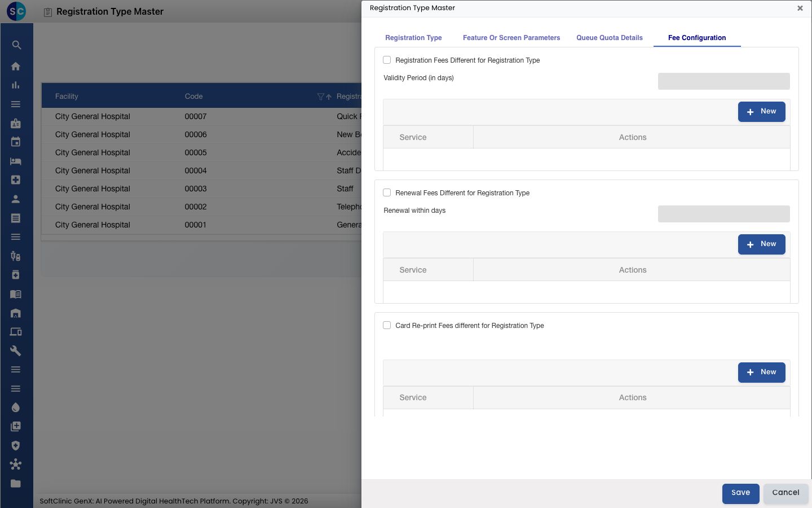Click the Facility column header
The height and width of the screenshot is (508, 812).
pos(67,97)
